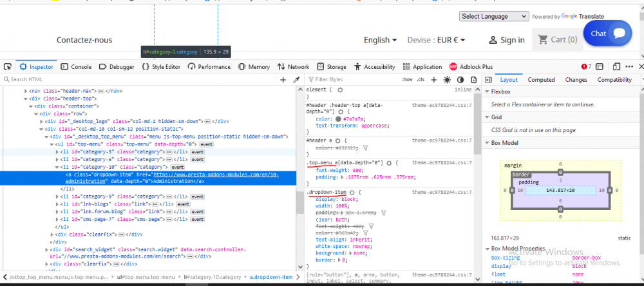Viewport: 644px width, 286px height.
Task: Toggle the .cls class panel
Action: [421, 79]
